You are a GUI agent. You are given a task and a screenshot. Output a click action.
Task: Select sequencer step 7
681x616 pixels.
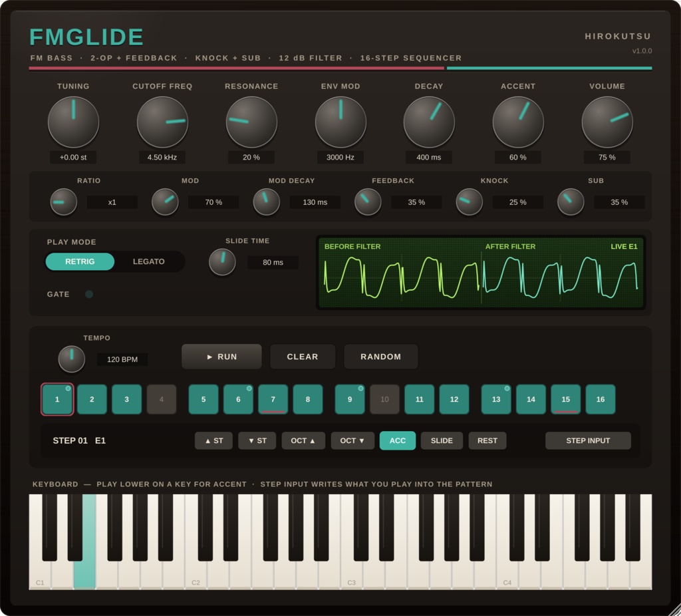point(273,399)
